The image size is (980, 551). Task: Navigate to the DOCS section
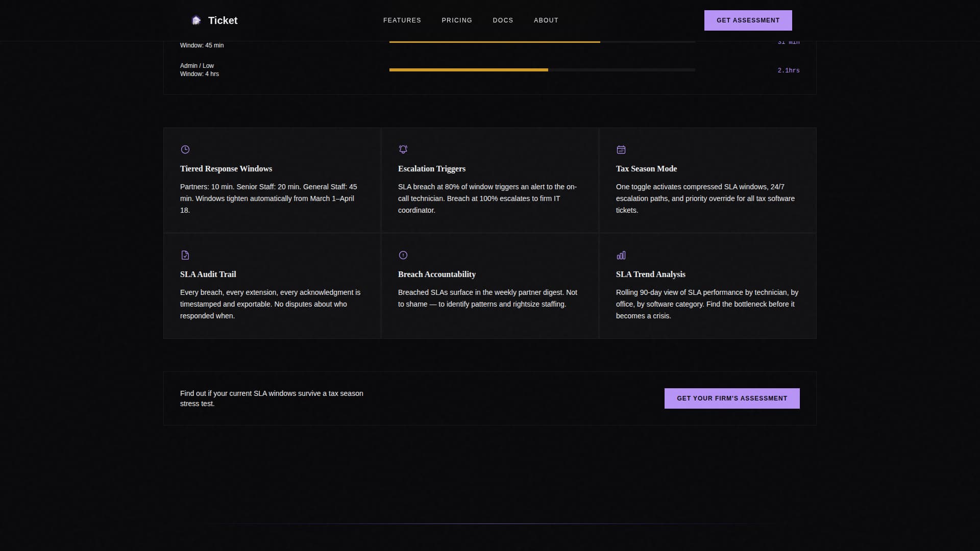tap(503, 20)
